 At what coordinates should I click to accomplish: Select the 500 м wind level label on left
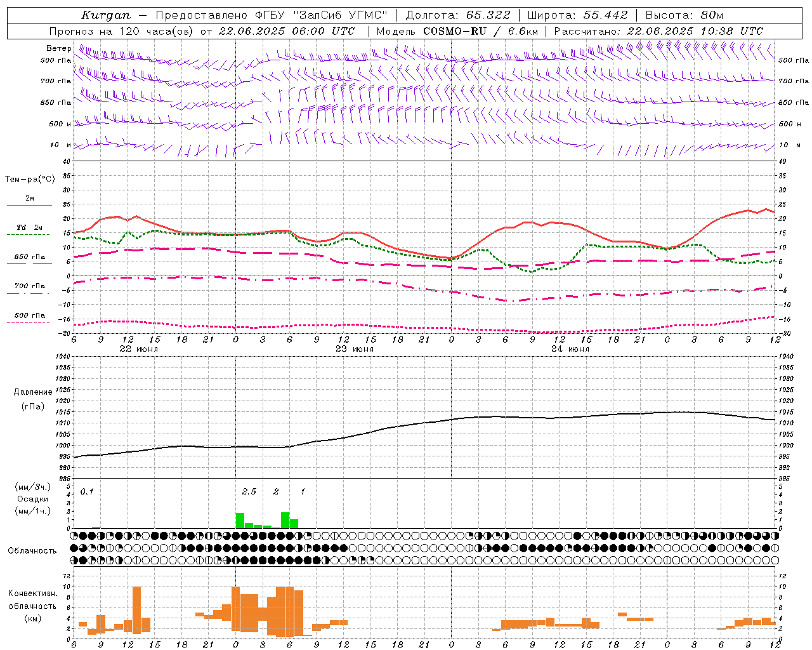60,124
